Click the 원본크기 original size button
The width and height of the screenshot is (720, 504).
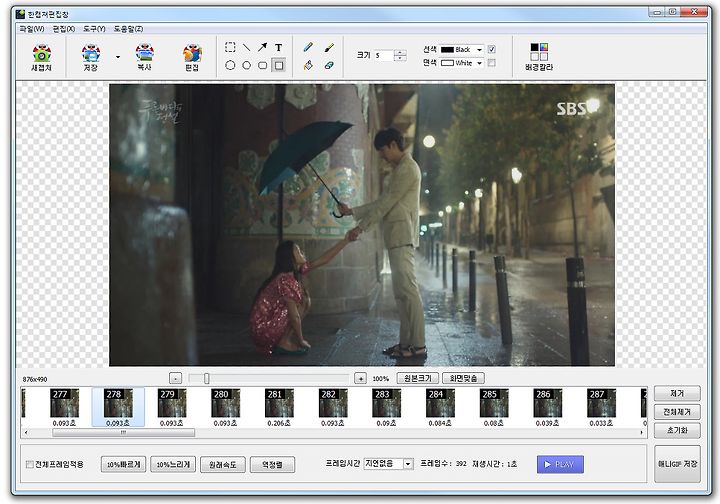tap(417, 378)
